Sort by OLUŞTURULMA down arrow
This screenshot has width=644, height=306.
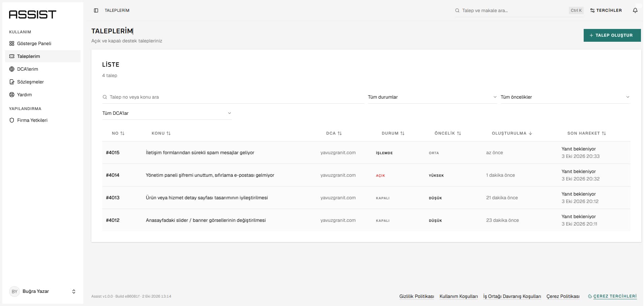pyautogui.click(x=530, y=133)
